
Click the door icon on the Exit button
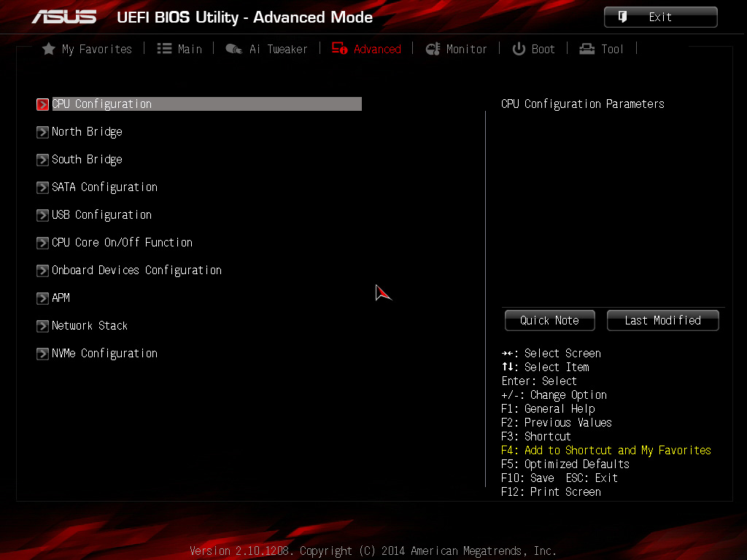(622, 17)
